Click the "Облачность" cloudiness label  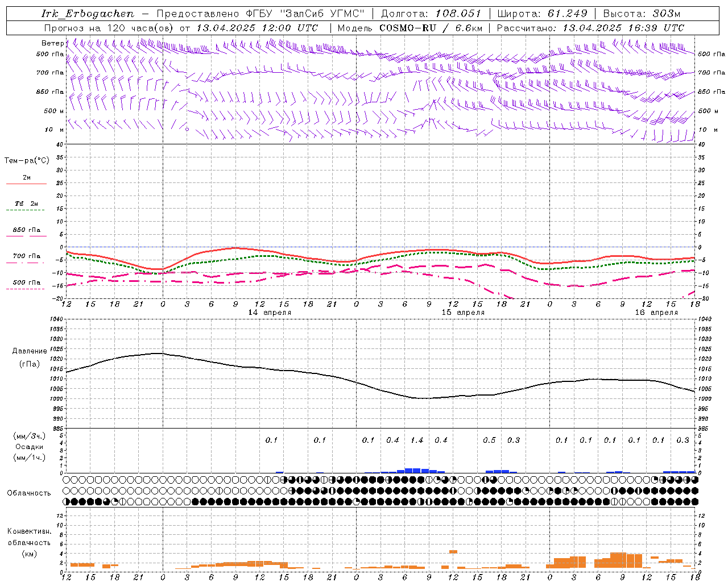click(x=29, y=493)
